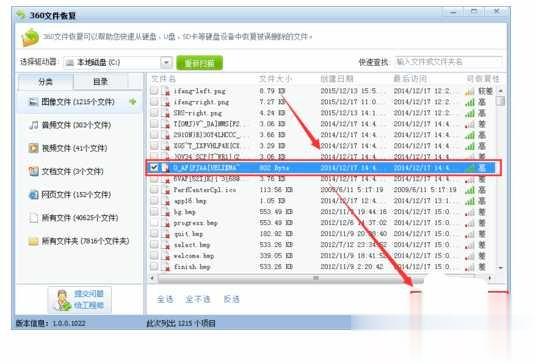Open video files (41 files) category

(78, 148)
